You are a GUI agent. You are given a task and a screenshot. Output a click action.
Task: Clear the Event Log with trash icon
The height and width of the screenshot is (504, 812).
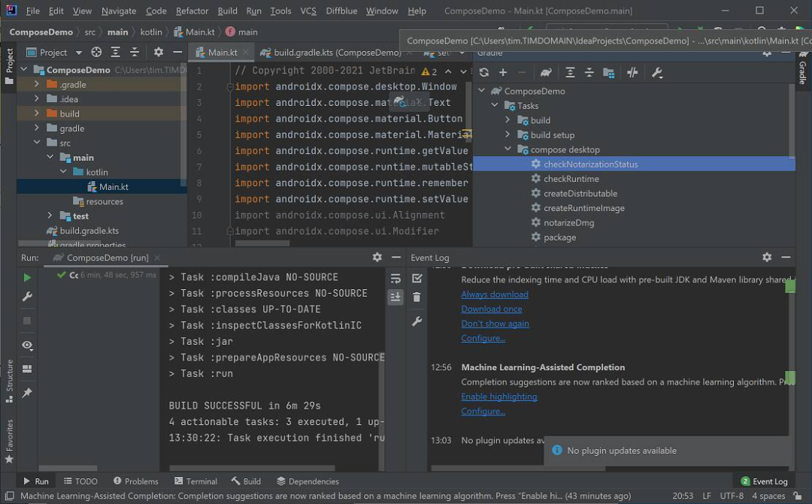coord(417,298)
